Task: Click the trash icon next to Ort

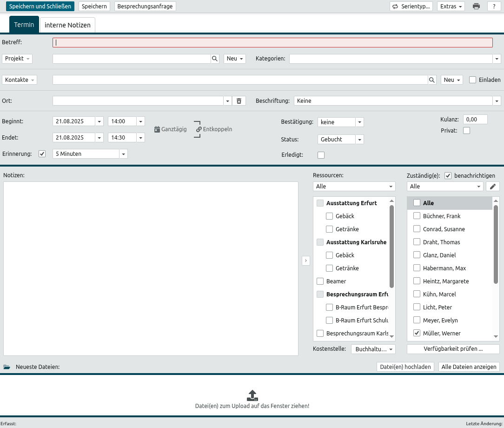Action: [x=239, y=101]
